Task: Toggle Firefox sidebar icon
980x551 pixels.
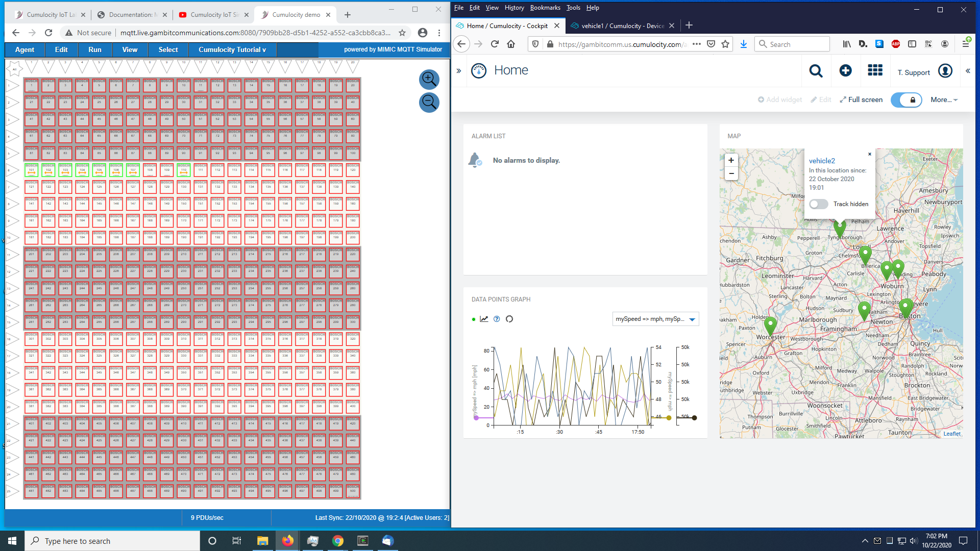Action: [x=912, y=44]
